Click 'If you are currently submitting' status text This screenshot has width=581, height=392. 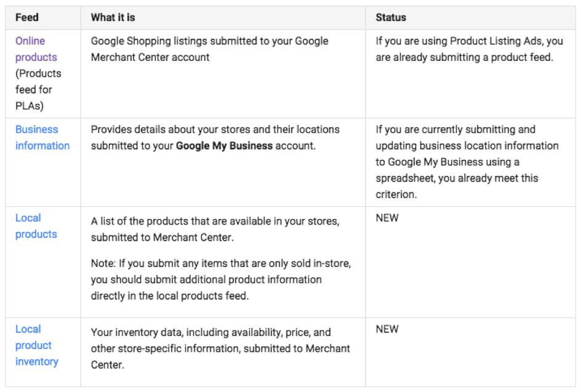[x=467, y=162]
